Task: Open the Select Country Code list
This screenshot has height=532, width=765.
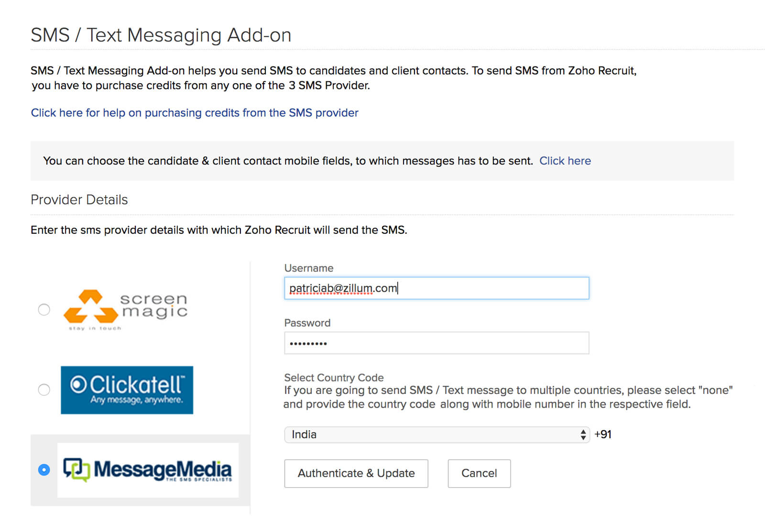Action: pos(436,434)
